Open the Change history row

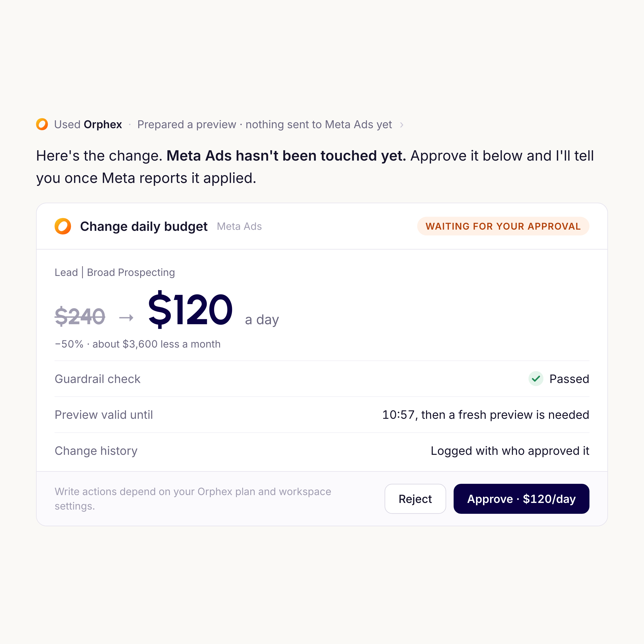click(322, 451)
